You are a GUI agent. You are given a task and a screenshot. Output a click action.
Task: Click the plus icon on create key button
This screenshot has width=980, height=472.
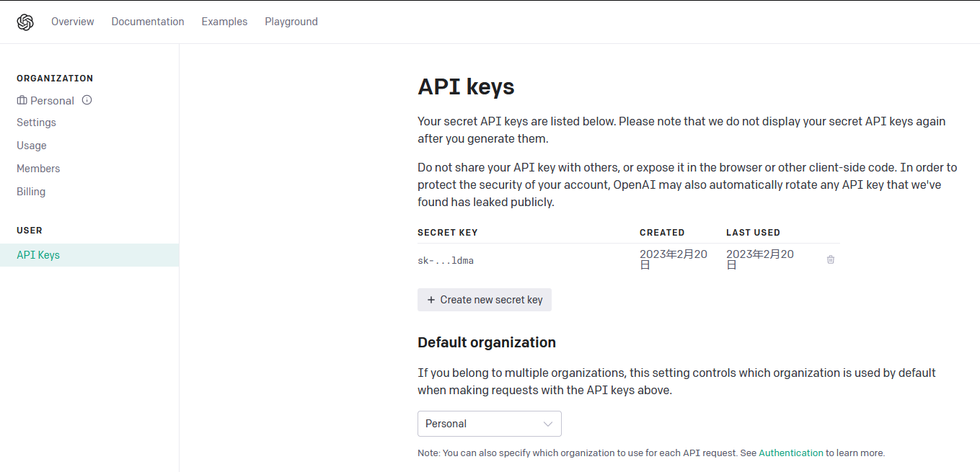[x=431, y=300]
